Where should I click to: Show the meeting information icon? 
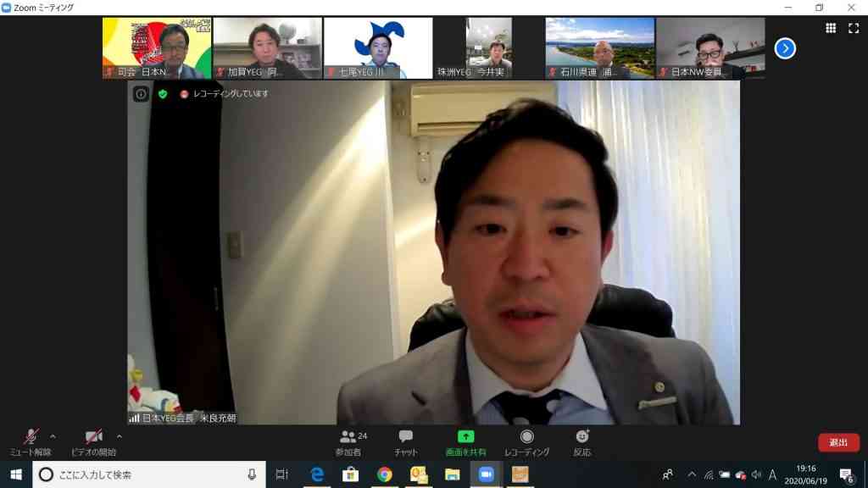(142, 94)
